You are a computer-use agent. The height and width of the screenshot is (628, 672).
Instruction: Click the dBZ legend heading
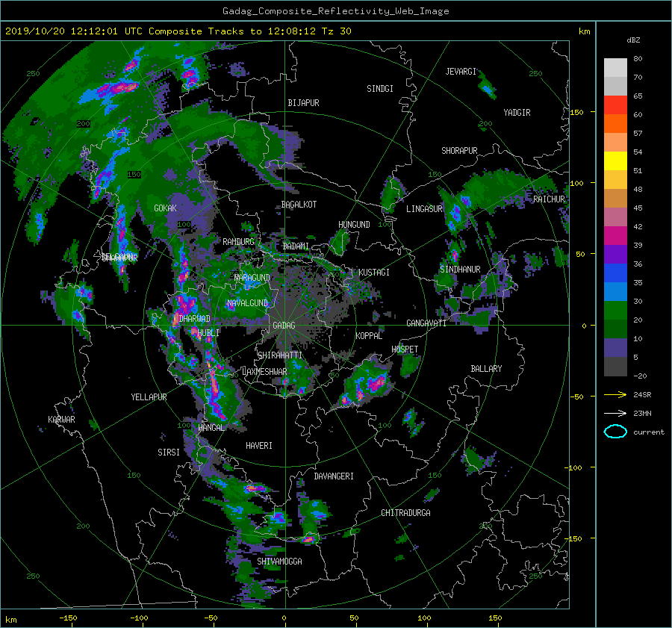coord(633,40)
